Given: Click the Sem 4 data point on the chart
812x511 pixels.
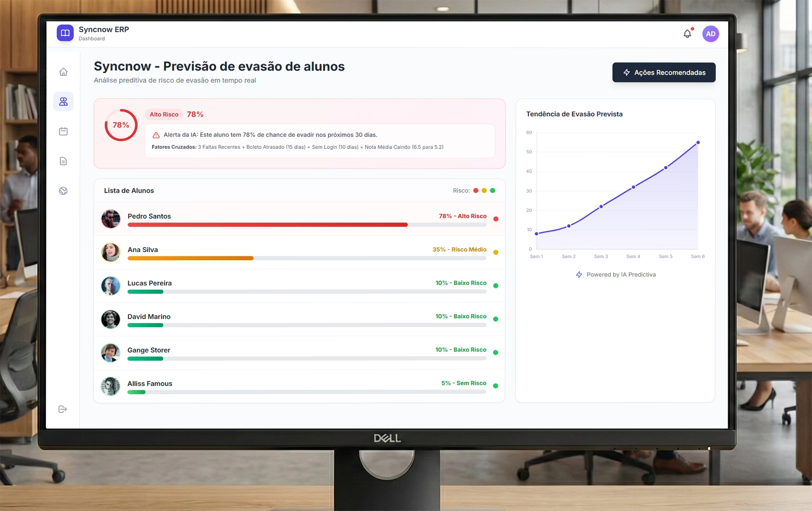Looking at the screenshot, I should pos(633,187).
